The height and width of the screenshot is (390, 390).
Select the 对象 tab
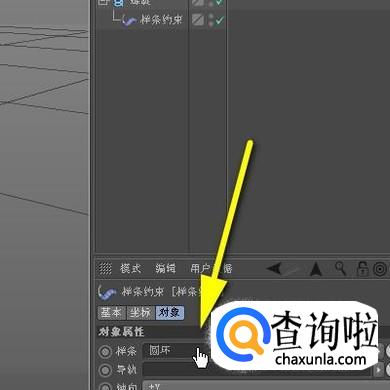point(170,313)
